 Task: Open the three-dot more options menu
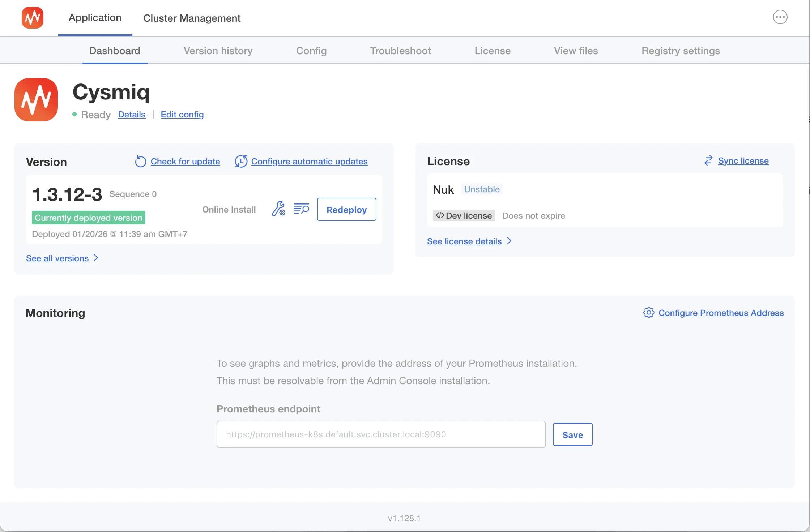780,17
